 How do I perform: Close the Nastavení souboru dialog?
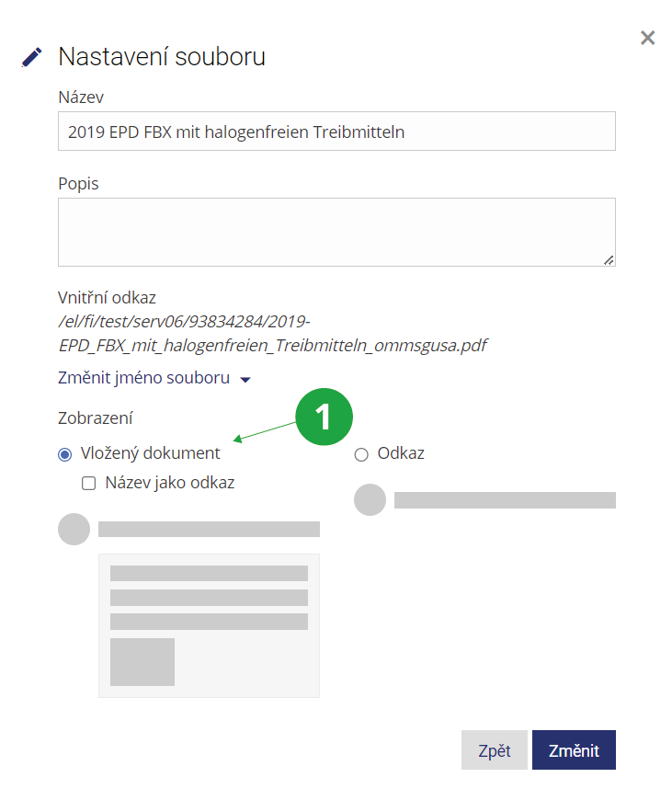pos(648,38)
